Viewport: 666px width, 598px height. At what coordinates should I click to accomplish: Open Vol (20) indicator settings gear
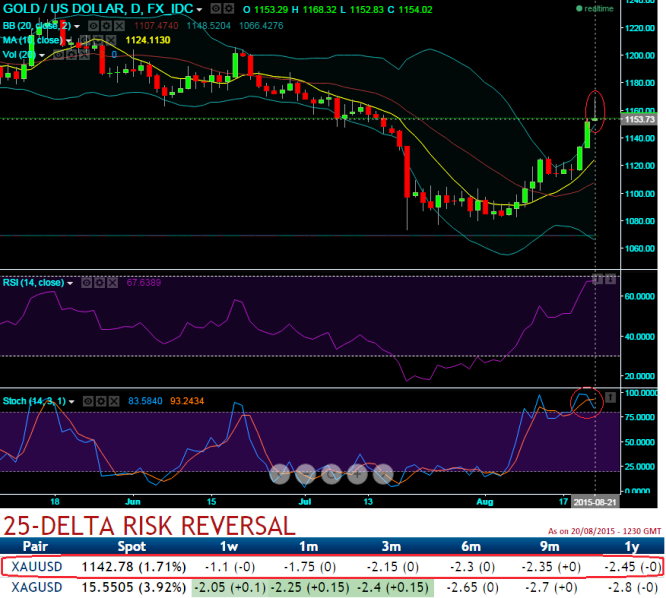[71, 55]
